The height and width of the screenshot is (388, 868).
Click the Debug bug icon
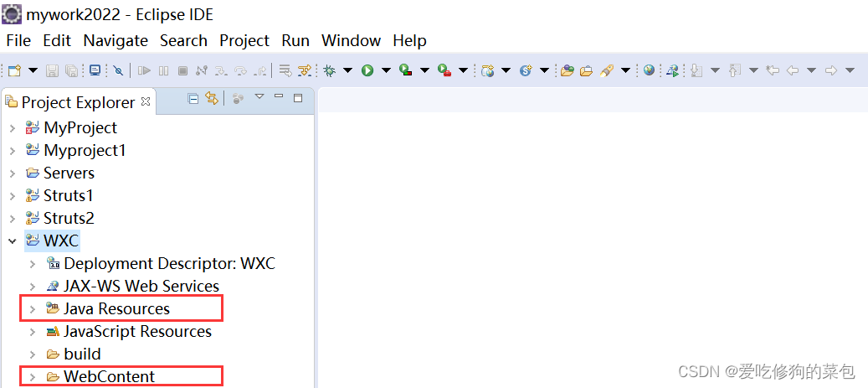[330, 70]
